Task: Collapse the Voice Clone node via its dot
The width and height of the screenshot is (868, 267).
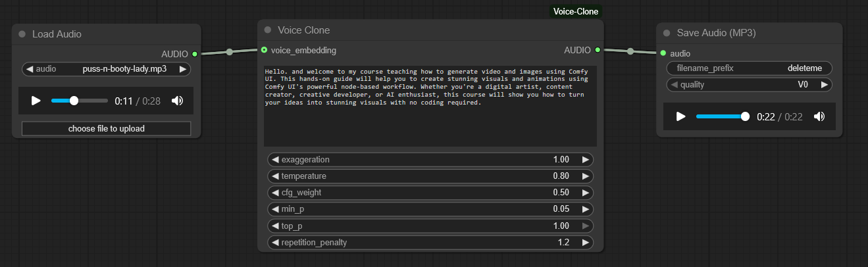Action: pos(268,30)
